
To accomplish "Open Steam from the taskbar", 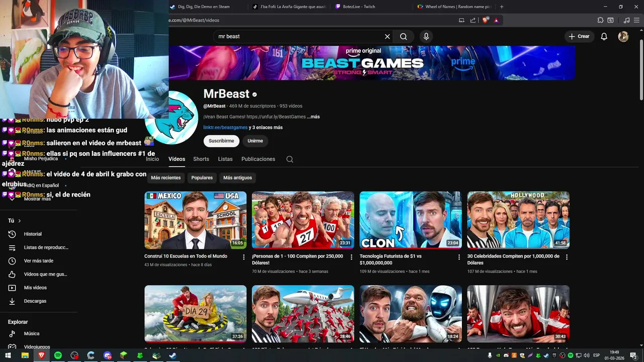I will [x=172, y=355].
